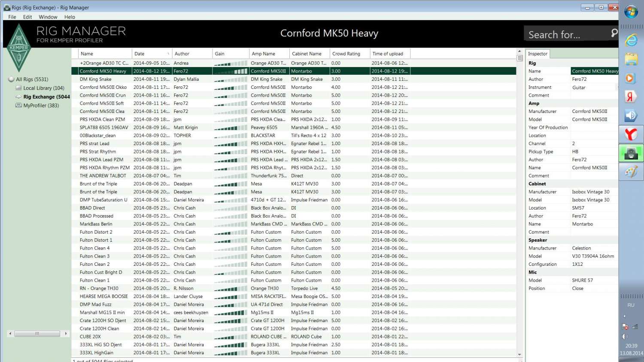Image resolution: width=644 pixels, height=362 pixels.
Task: Click the MyProfiler device icon
Action: [x=18, y=105]
